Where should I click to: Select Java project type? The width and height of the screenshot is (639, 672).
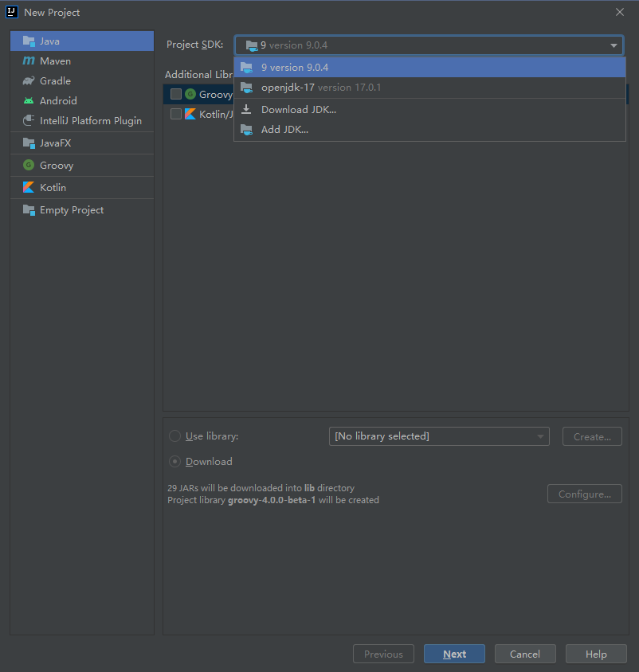pyautogui.click(x=82, y=41)
